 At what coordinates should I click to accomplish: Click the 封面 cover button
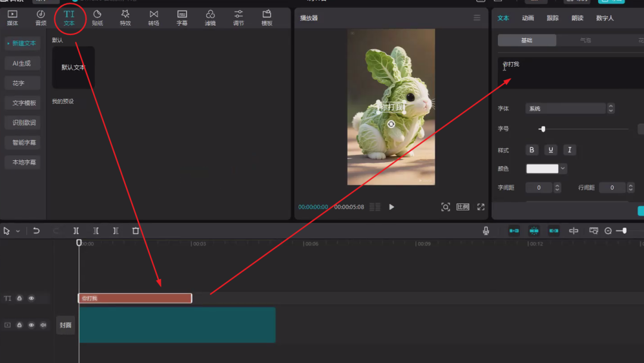(66, 325)
